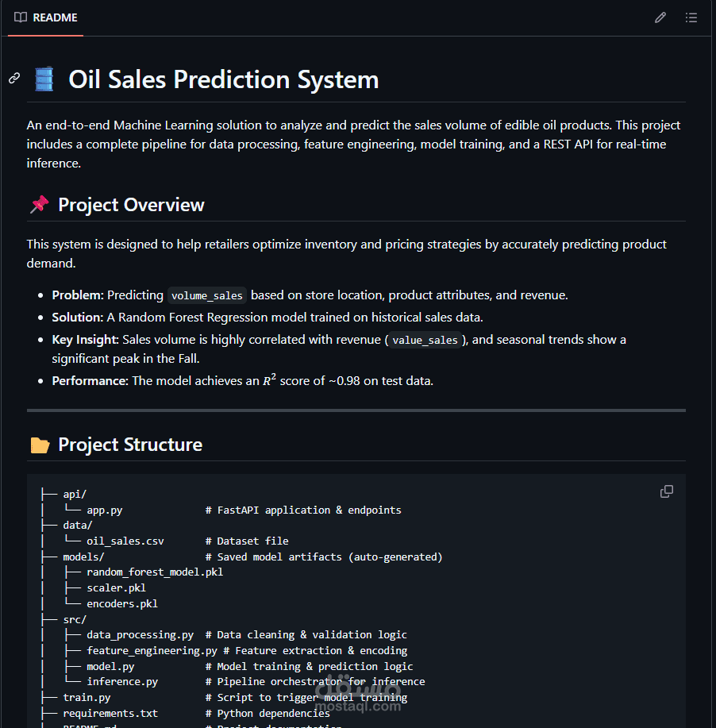Click the Project Structure heading text
Viewport: 716px width, 728px height.
(130, 445)
